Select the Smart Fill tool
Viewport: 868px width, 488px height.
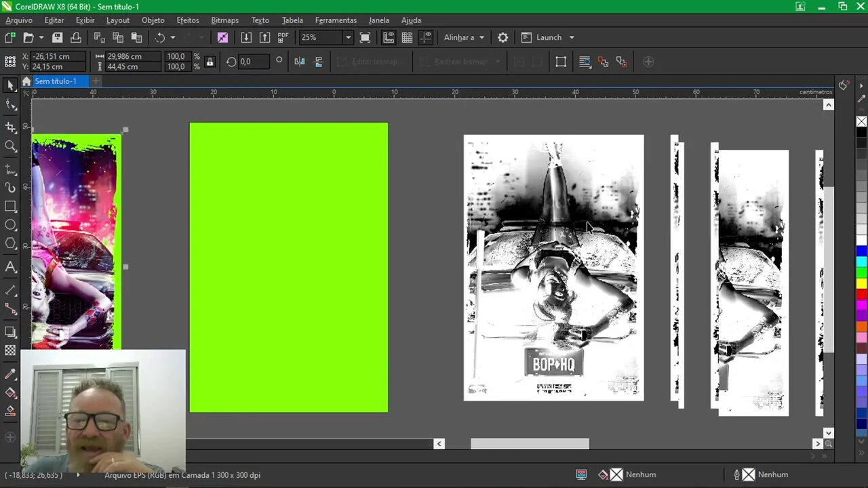[10, 411]
